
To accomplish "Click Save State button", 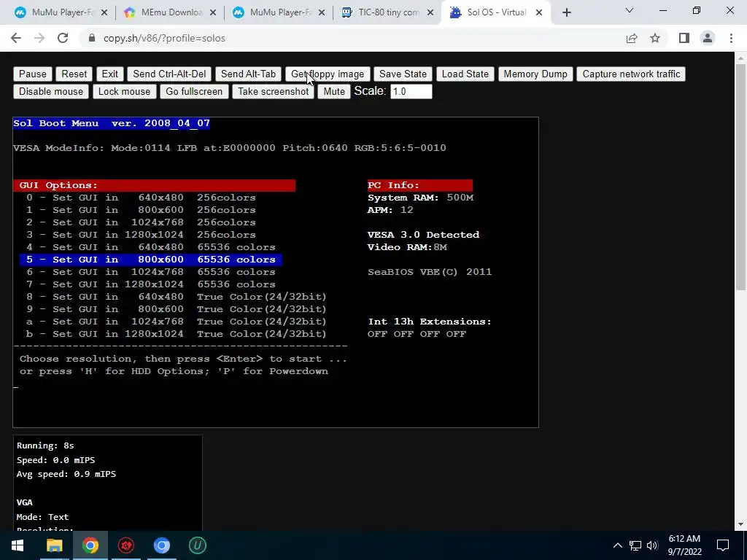I will [x=403, y=74].
